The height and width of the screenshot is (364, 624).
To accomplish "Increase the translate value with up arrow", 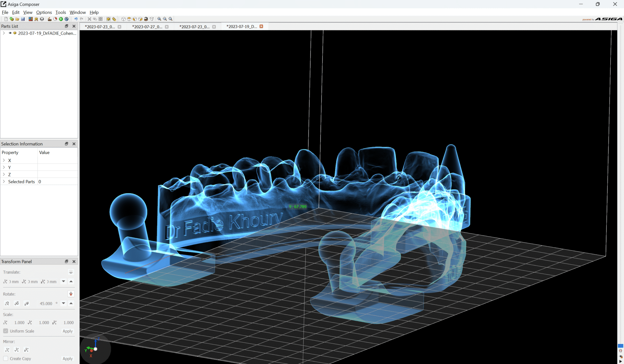I will coord(71,281).
